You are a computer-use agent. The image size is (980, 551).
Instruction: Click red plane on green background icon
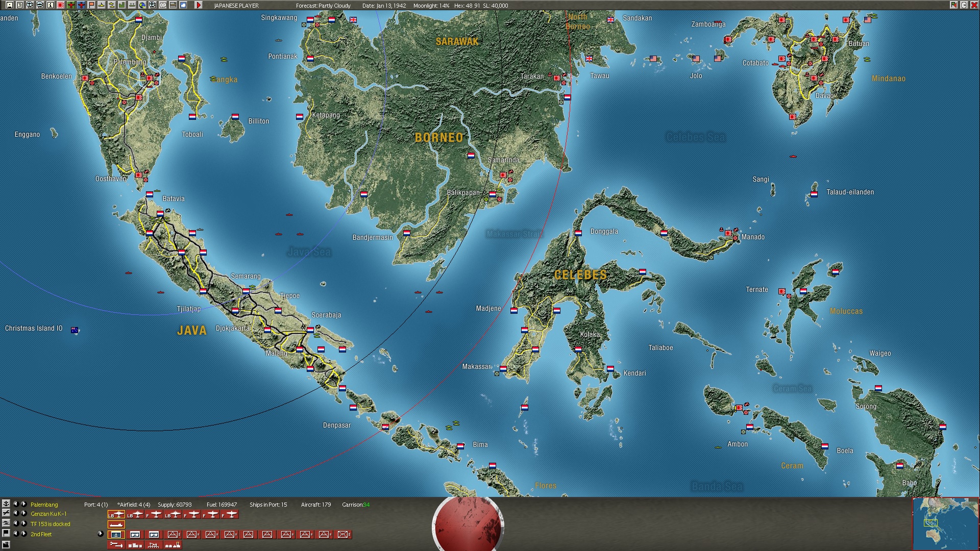click(x=71, y=5)
